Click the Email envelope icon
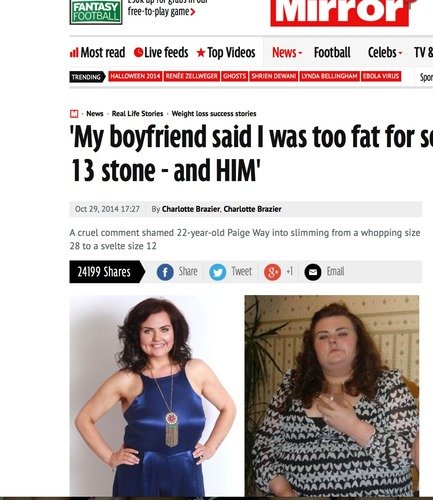 [x=313, y=272]
